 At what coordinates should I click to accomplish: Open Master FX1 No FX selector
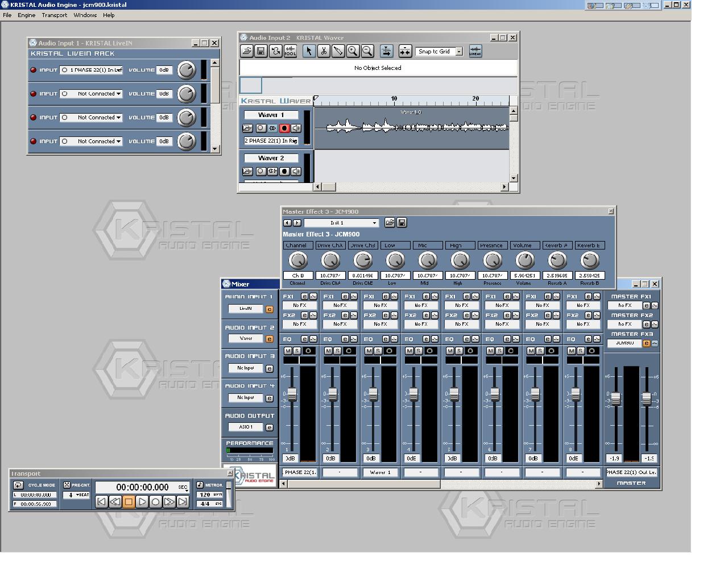point(624,305)
